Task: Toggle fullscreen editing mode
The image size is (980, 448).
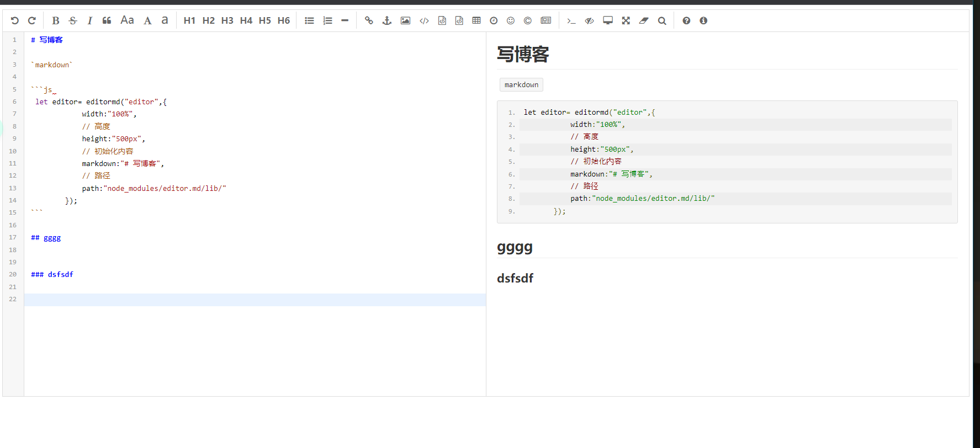Action: click(x=626, y=20)
